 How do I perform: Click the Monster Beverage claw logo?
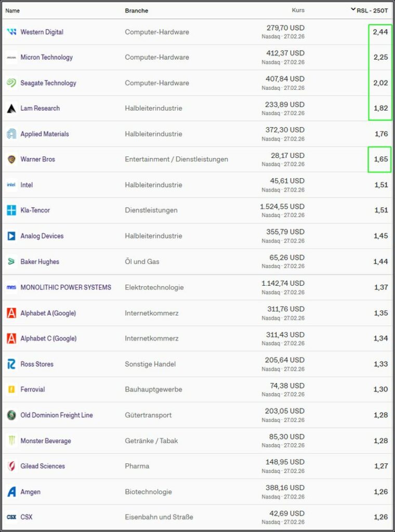pyautogui.click(x=11, y=441)
